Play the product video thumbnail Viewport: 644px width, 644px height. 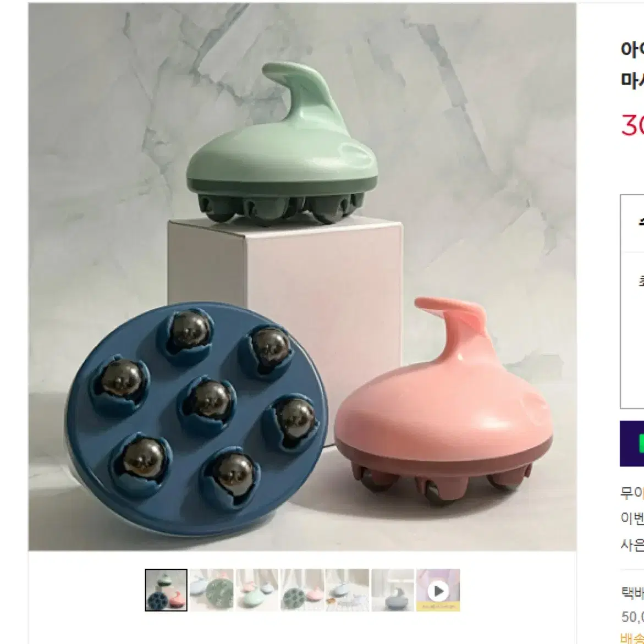point(438,590)
